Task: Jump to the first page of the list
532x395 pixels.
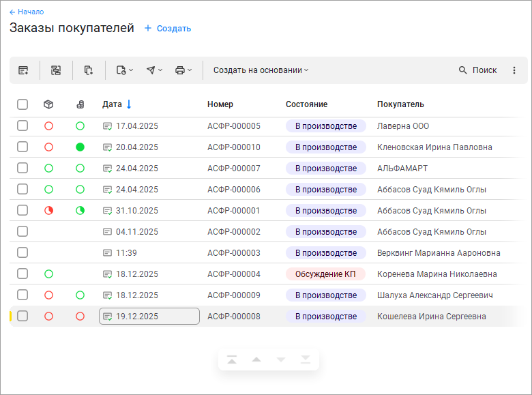Action: point(232,360)
